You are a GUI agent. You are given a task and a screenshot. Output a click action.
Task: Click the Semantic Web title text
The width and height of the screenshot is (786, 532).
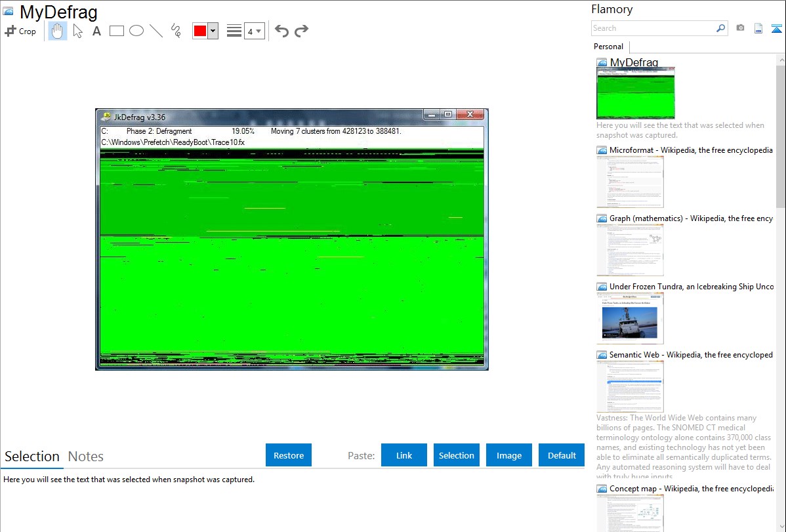tap(691, 354)
